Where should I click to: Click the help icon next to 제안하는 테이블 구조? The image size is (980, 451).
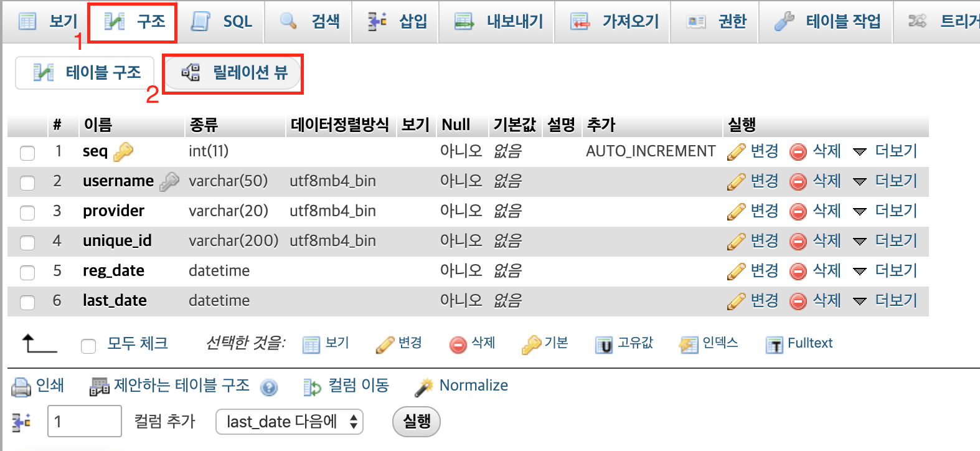pyautogui.click(x=269, y=387)
